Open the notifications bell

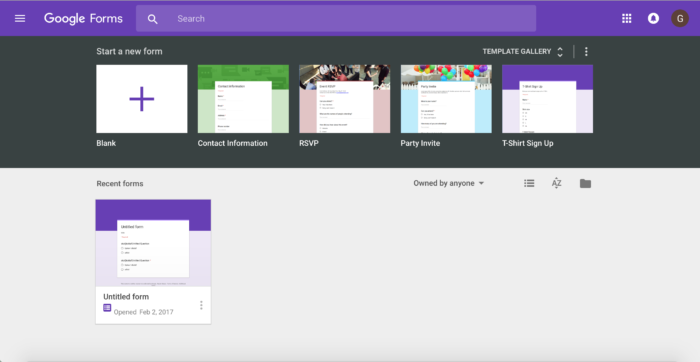pos(653,18)
